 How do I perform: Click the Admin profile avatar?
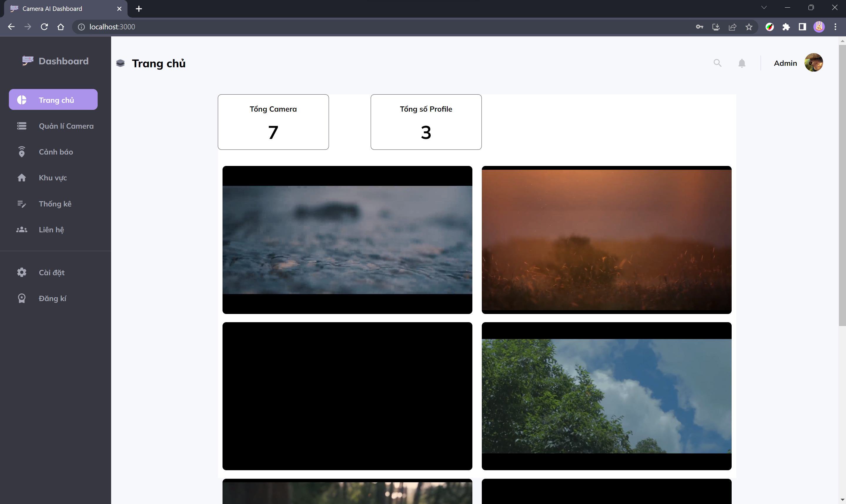(813, 63)
